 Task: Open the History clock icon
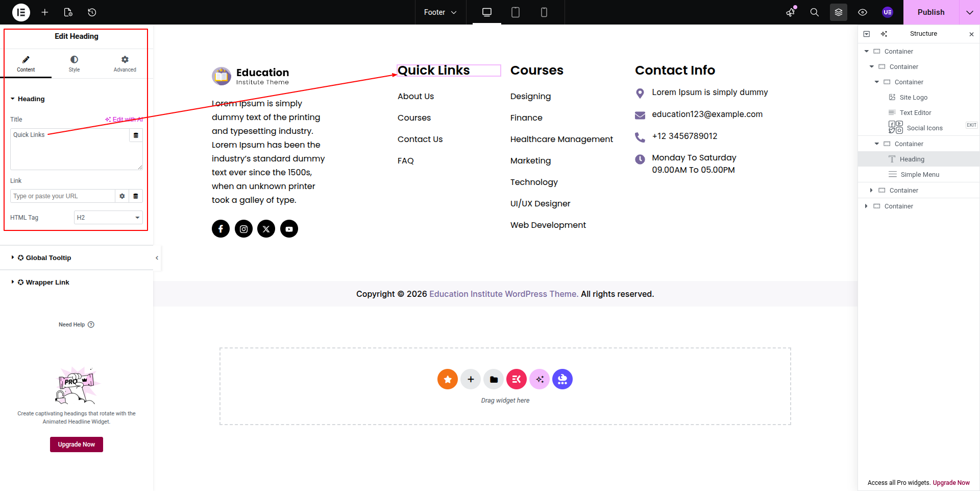click(x=92, y=12)
